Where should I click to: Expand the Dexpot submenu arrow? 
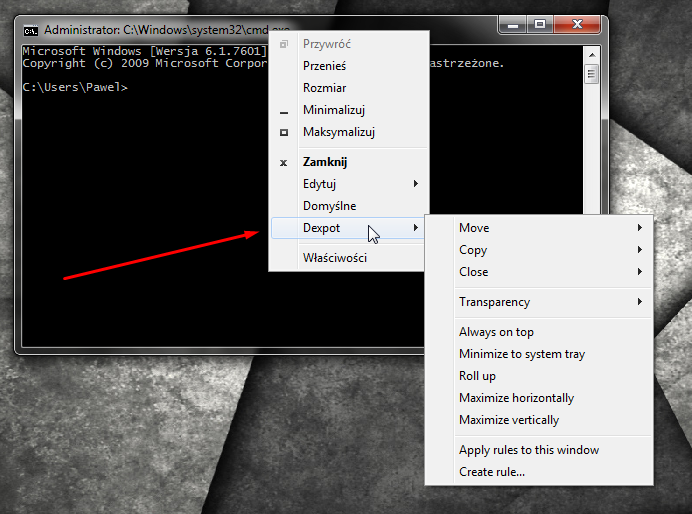(416, 228)
